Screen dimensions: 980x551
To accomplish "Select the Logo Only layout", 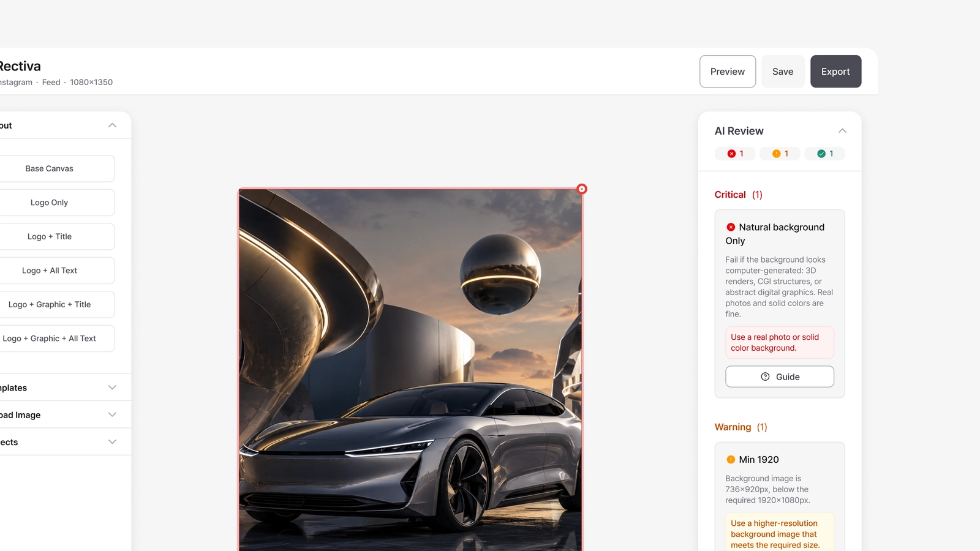I will point(50,203).
